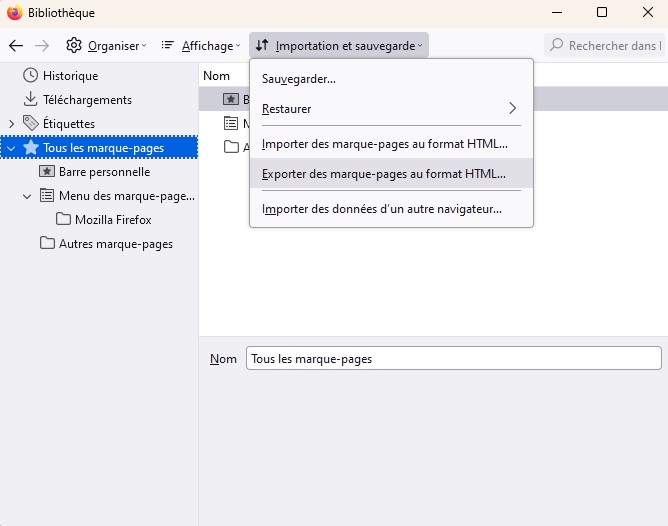The height and width of the screenshot is (526, 668).
Task: Click the Affichage list view icon
Action: click(x=168, y=46)
